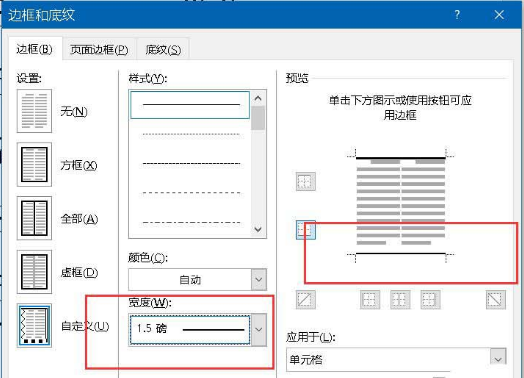Viewport: 524px width, 378px height.
Task: Click the 无(N) label text
Action: [x=74, y=111]
